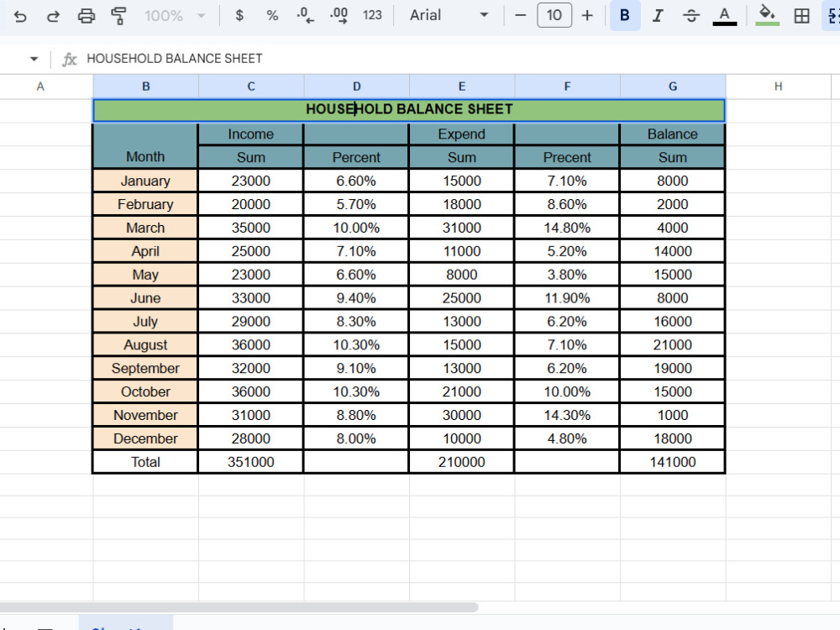840x630 pixels.
Task: Select the Income header cell
Action: pyautogui.click(x=250, y=134)
